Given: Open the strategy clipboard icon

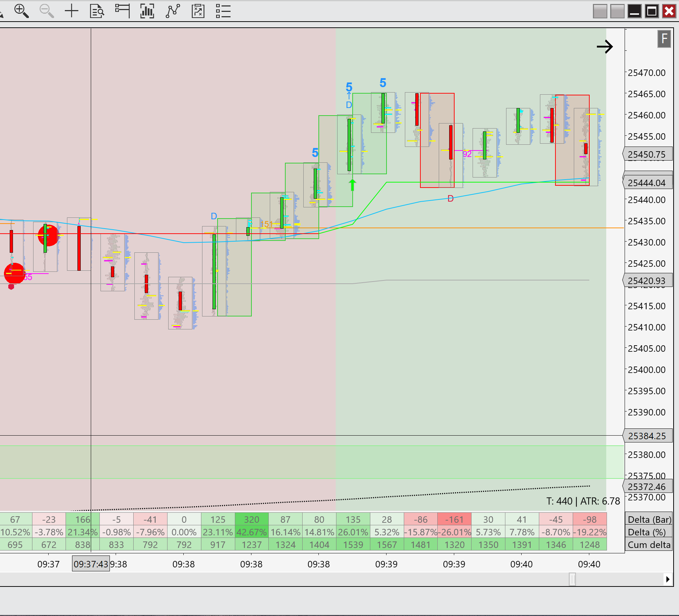Looking at the screenshot, I should tap(198, 11).
